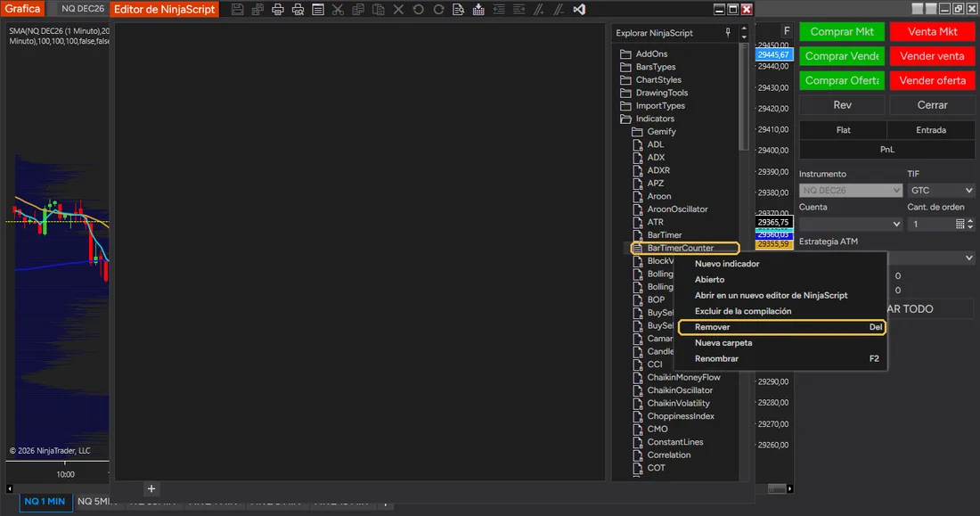Image resolution: width=980 pixels, height=516 pixels.
Task: Open the calculator icon in order quantity field
Action: coord(960,224)
